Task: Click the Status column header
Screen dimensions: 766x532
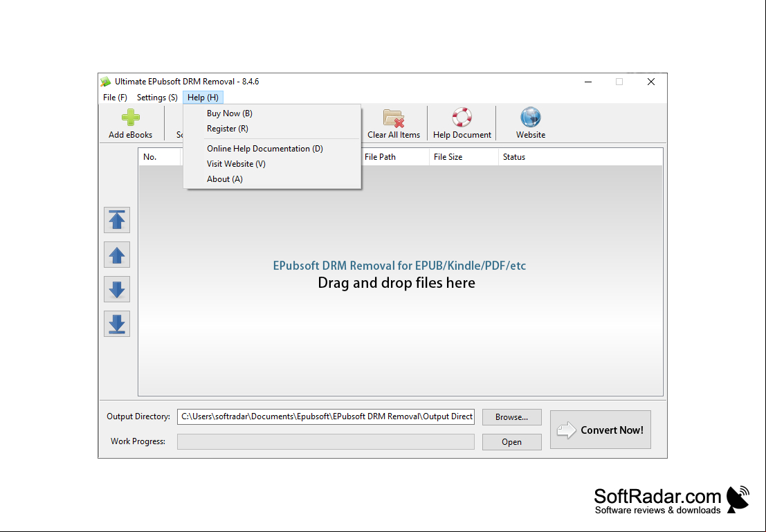Action: (581, 157)
